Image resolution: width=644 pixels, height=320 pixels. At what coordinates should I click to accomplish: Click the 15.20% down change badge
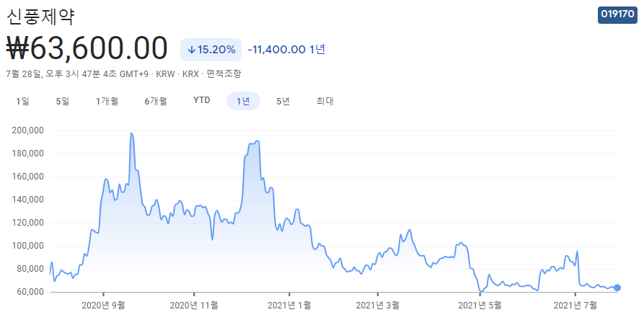point(211,50)
